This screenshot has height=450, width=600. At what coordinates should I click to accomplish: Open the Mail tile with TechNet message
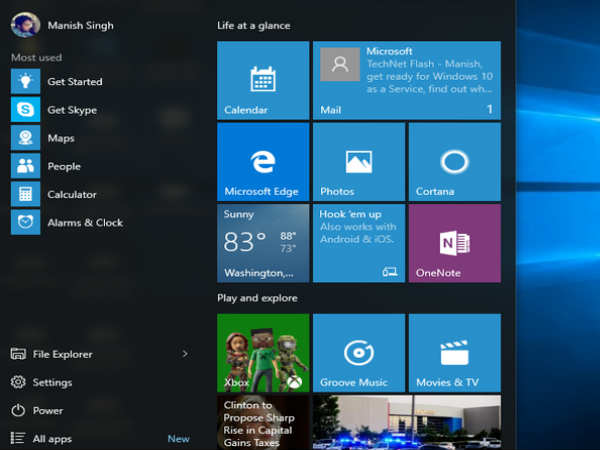407,80
